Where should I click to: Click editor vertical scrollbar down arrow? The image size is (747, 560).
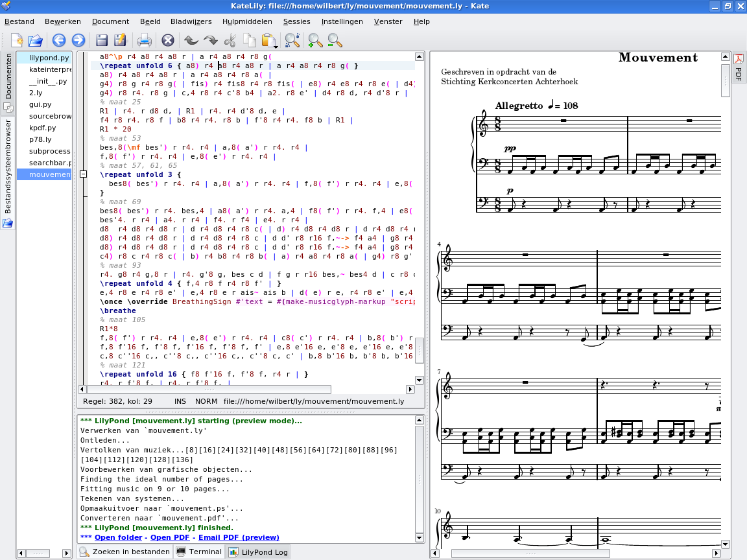pyautogui.click(x=420, y=380)
